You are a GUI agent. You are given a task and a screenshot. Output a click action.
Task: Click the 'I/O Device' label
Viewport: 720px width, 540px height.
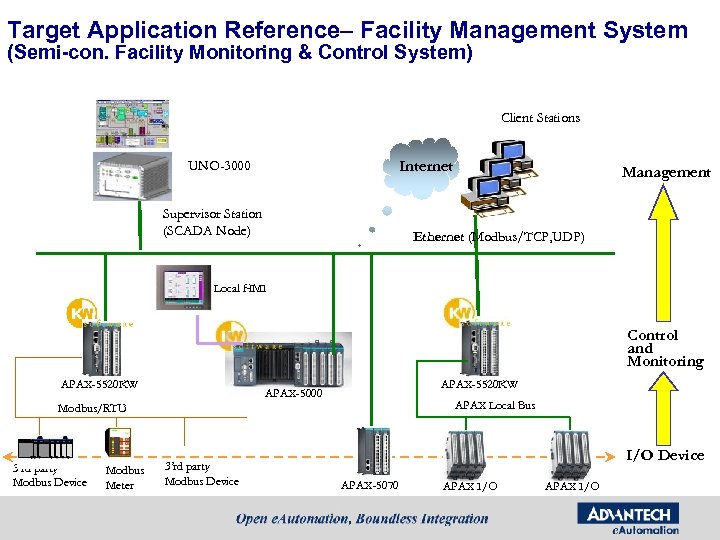pos(665,455)
